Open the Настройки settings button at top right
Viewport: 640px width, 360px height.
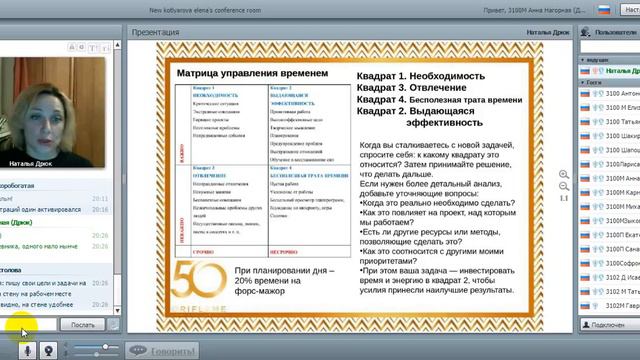click(630, 10)
